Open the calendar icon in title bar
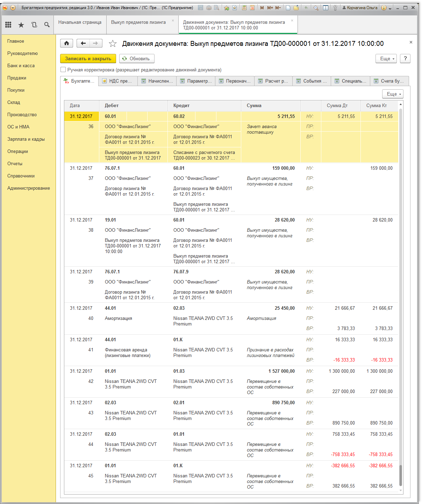The image size is (422, 504). click(x=252, y=8)
